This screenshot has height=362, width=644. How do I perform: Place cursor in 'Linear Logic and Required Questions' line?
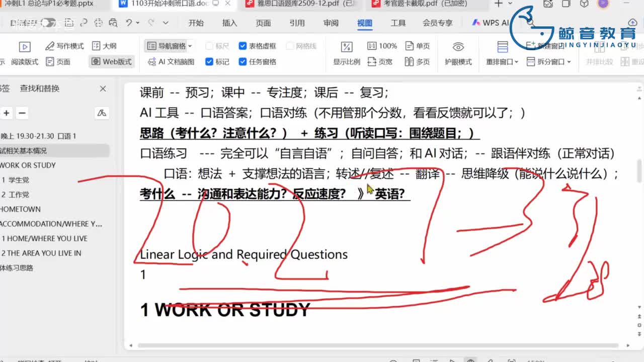coord(244,254)
